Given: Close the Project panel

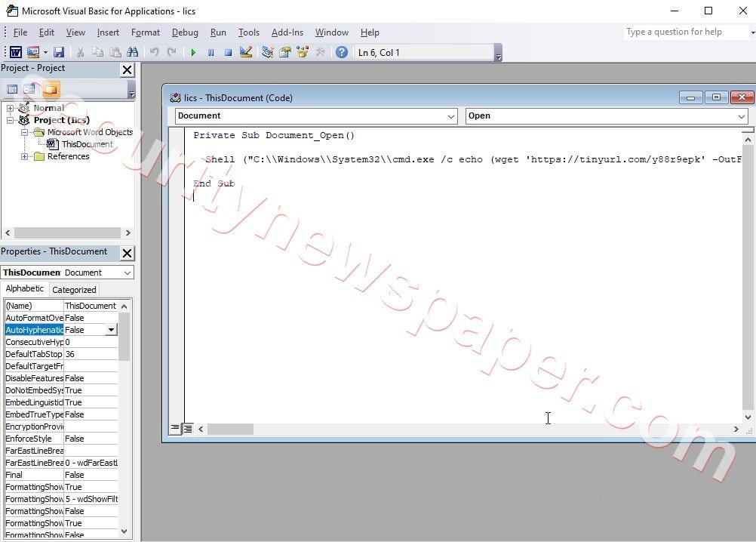Looking at the screenshot, I should point(128,70).
